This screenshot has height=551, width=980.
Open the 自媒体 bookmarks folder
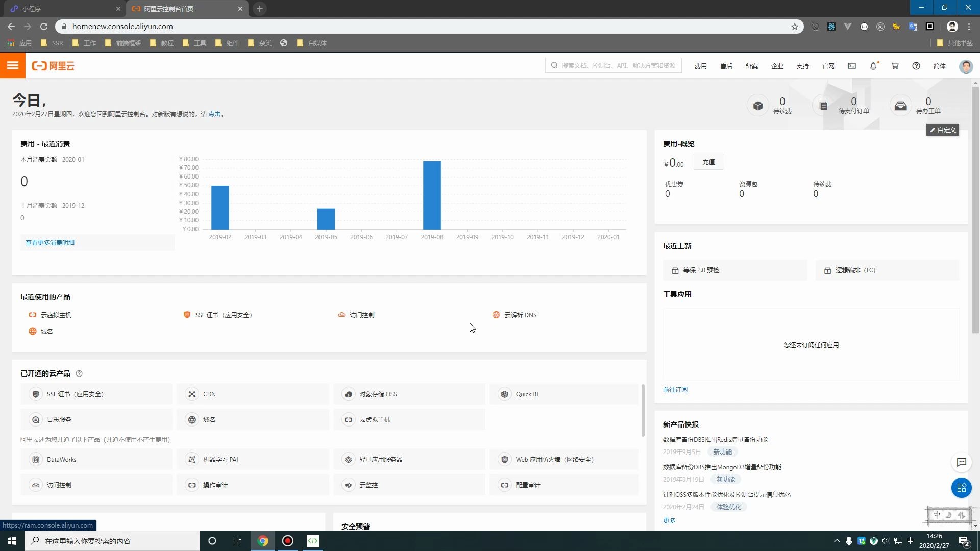[312, 43]
